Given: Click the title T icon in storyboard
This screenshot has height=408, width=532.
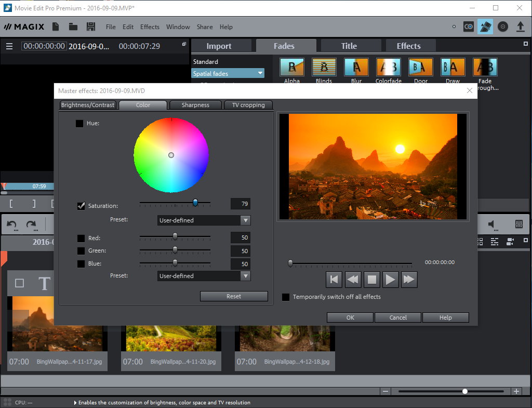Looking at the screenshot, I should pyautogui.click(x=45, y=283).
